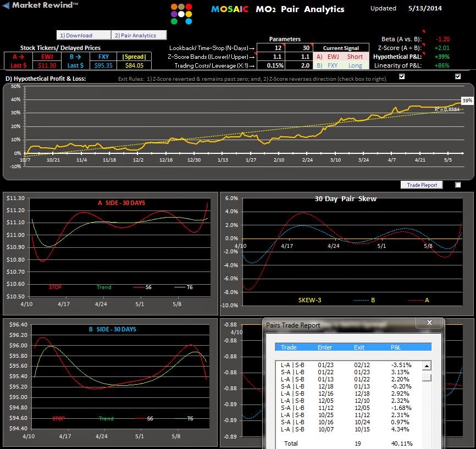Click the R² = 0.8584 trendline label
476x449 pixels.
click(447, 109)
